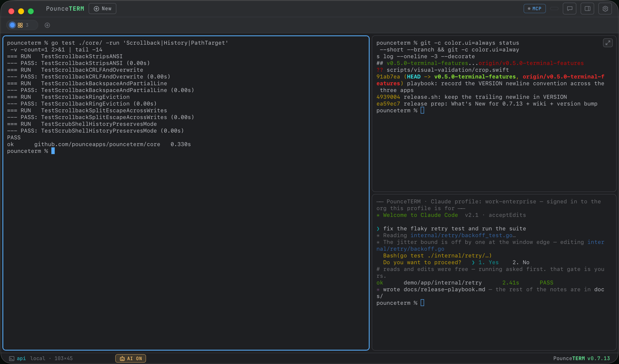The width and height of the screenshot is (619, 364).
Task: Click 'fix the flaky retry test' prompt line
Action: [x=451, y=229]
